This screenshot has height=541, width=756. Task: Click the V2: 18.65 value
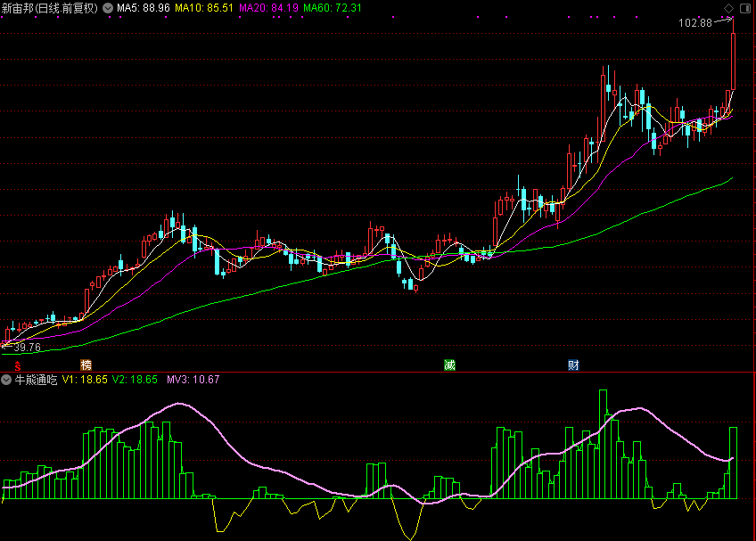[135, 380]
